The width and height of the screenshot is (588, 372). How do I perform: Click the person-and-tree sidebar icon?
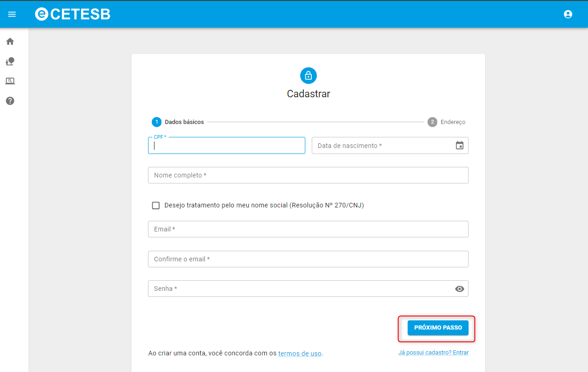[x=10, y=61]
